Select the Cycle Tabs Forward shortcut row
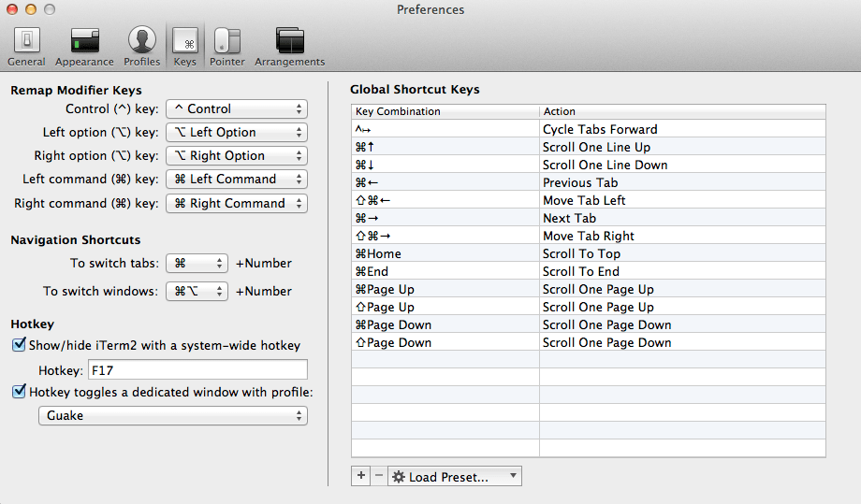 [588, 129]
